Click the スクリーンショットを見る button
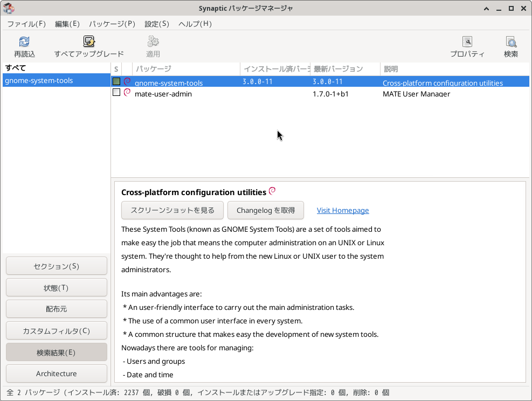The image size is (532, 401). 172,210
